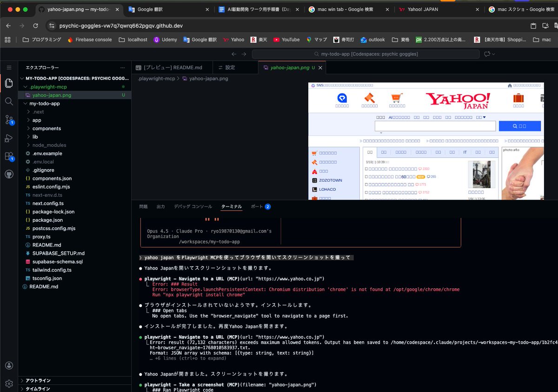Open package.json in Explorer
Image resolution: width=558 pixels, height=392 pixels.
tap(74, 220)
